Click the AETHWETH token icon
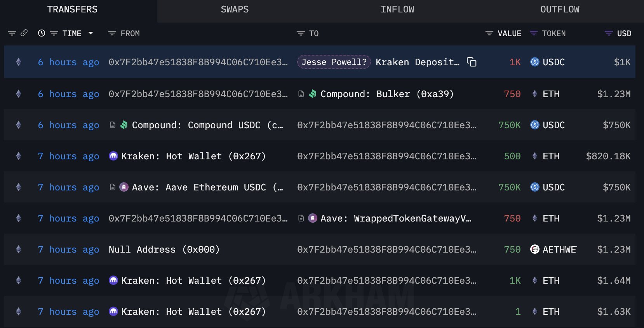Image resolution: width=644 pixels, height=328 pixels. pos(535,249)
